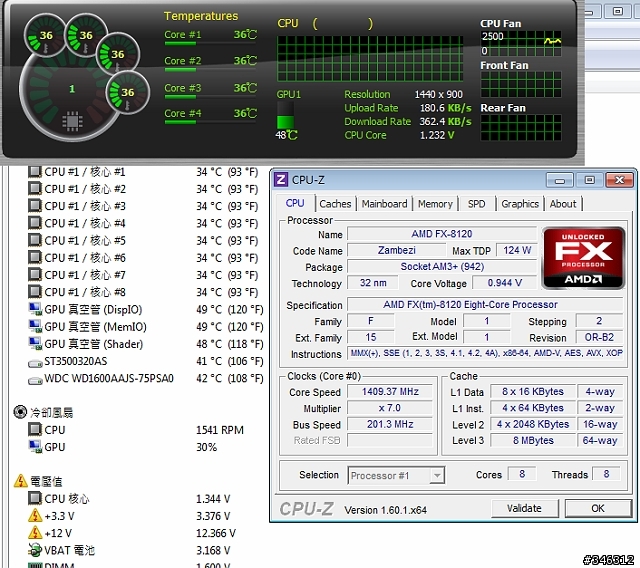Image resolution: width=640 pixels, height=568 pixels.
Task: Click the 201.3 MHz bus speed value
Action: (x=390, y=424)
